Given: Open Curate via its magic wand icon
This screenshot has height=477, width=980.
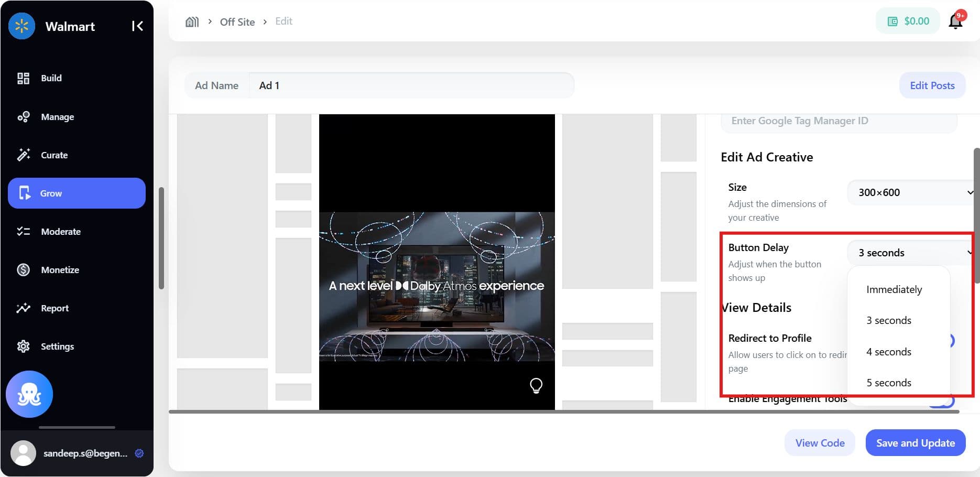Looking at the screenshot, I should click(23, 155).
